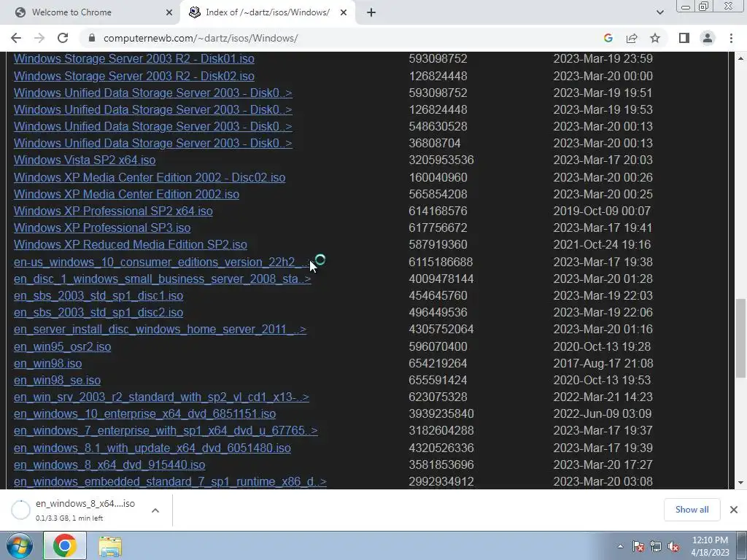Select the Index of /~dartz/isos/Windows/ tab
Screen dimensions: 747x560
[267, 12]
